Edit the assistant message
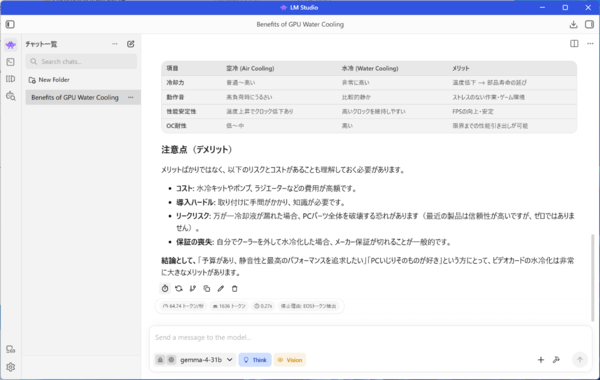 pos(221,289)
